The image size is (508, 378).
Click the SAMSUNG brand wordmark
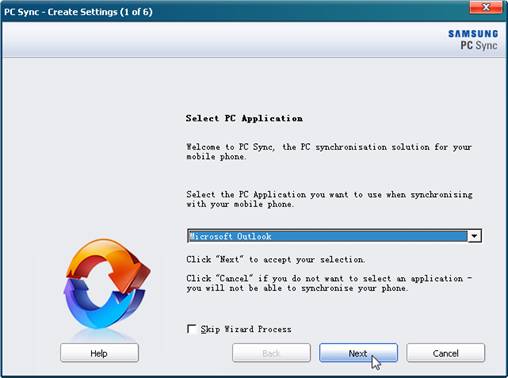coord(473,34)
